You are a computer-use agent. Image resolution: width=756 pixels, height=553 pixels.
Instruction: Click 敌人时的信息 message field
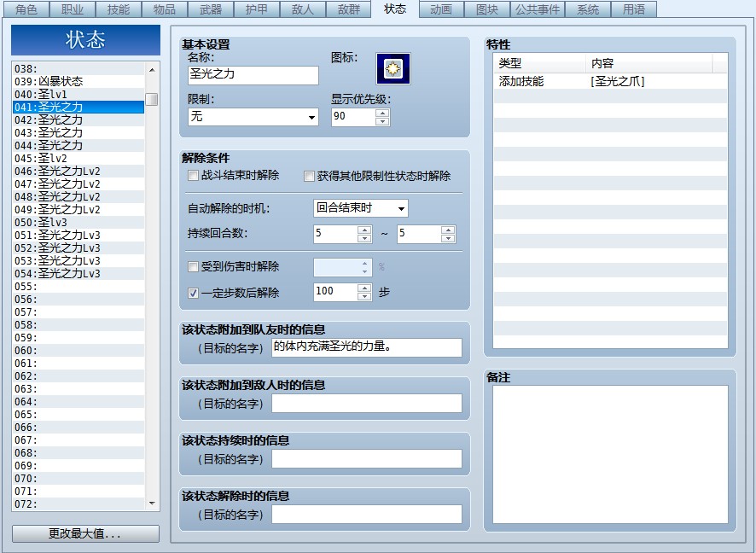point(366,403)
